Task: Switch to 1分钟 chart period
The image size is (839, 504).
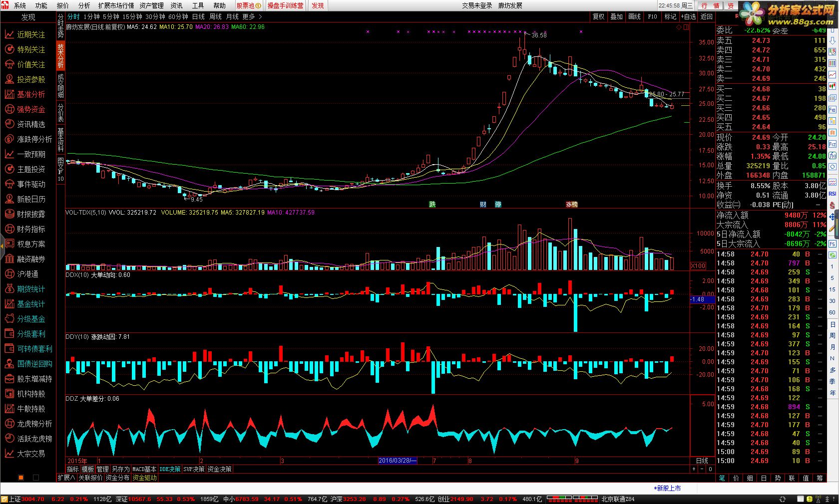Action: [x=91, y=16]
